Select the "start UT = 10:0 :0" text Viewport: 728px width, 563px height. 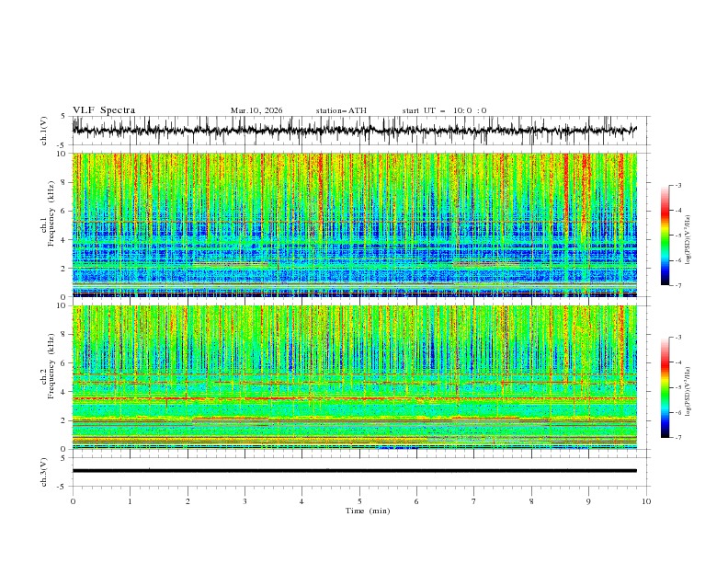tap(444, 110)
